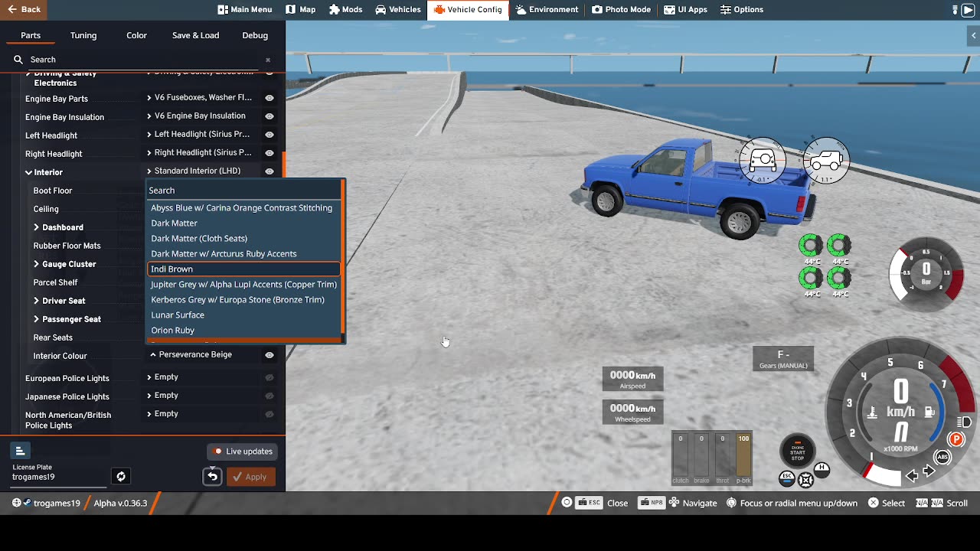The height and width of the screenshot is (551, 980).
Task: Open the Japanese Police Lights Empty dropdown
Action: [203, 395]
